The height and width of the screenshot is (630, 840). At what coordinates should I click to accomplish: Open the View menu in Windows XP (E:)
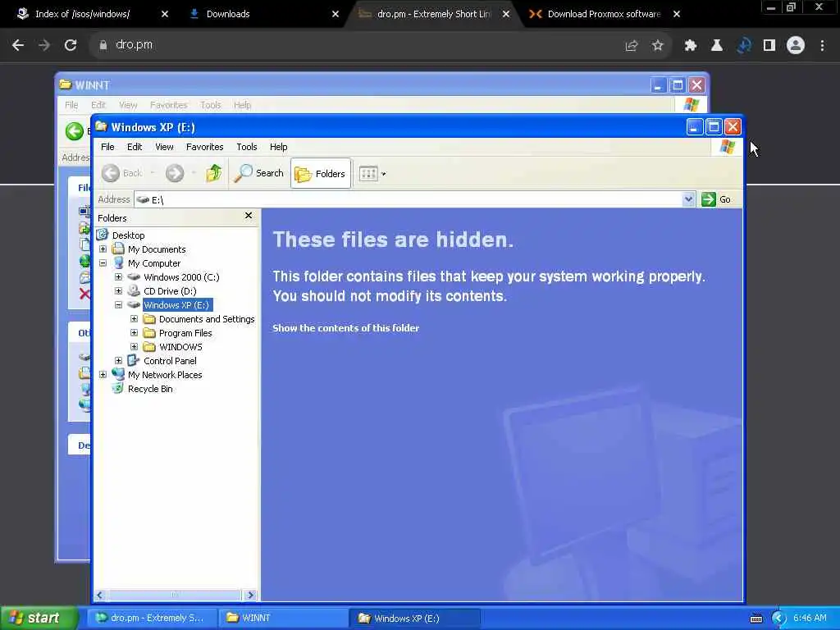(164, 147)
